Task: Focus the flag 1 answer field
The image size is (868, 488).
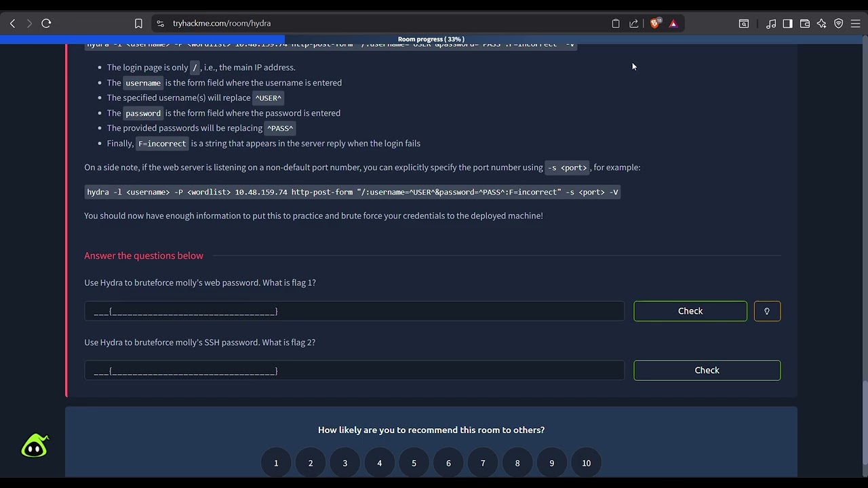Action: [x=354, y=311]
